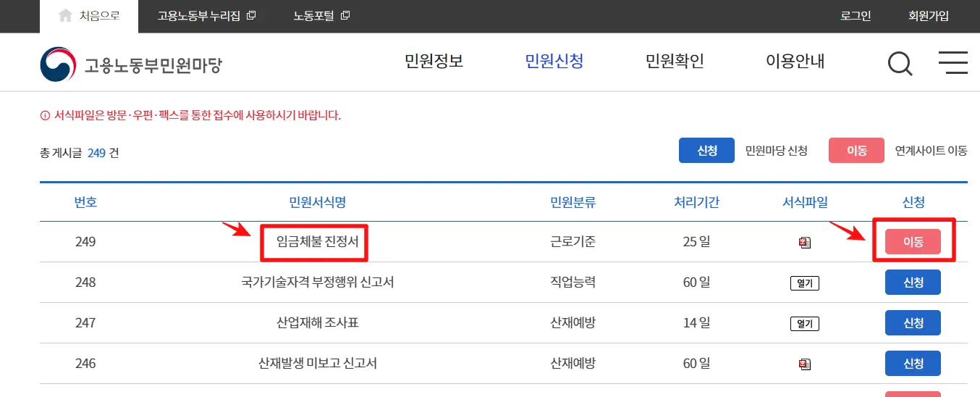Click the search magnifier icon
This screenshot has height=397, width=980.
(900, 64)
